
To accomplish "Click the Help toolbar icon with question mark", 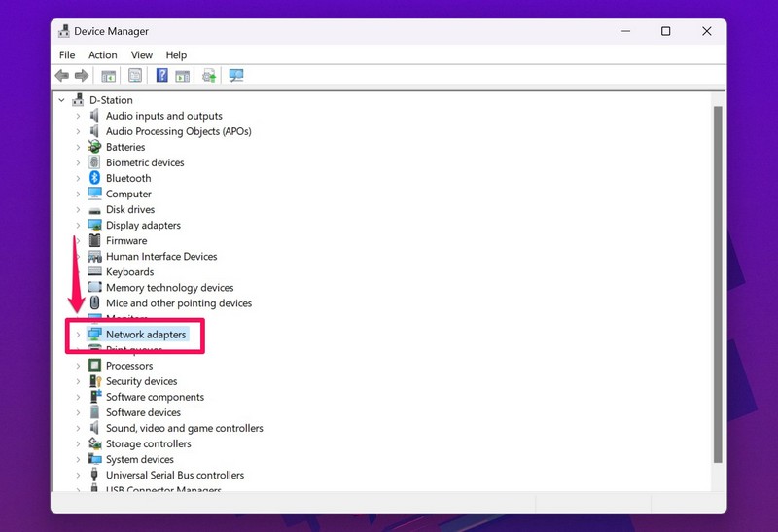I will coord(161,76).
